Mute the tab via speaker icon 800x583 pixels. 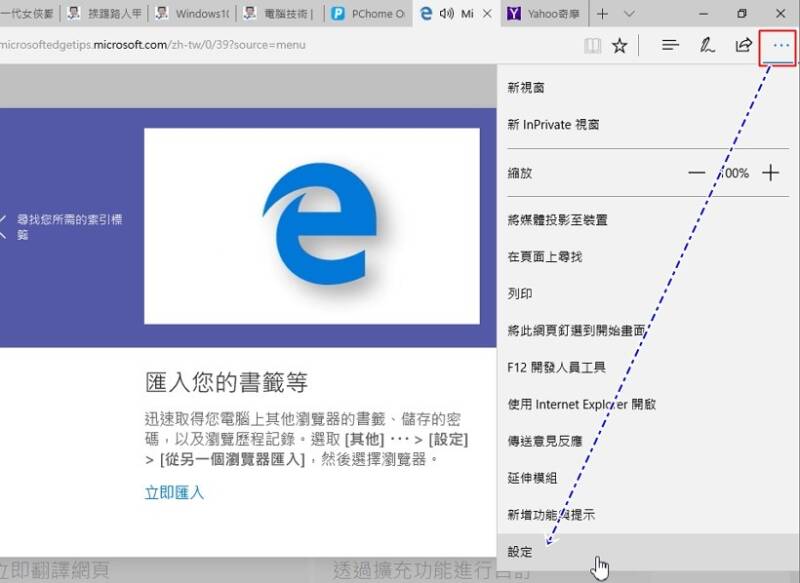point(446,14)
